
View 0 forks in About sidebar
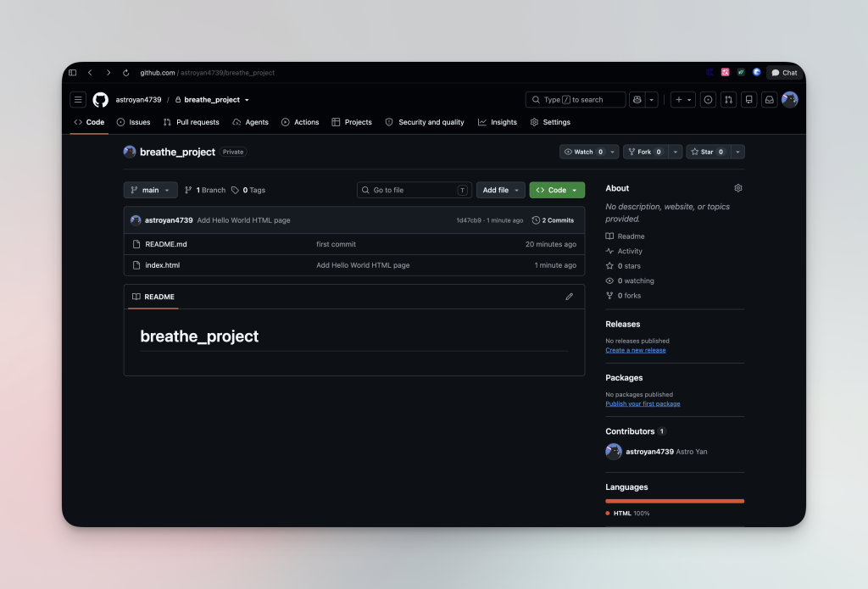coord(623,296)
